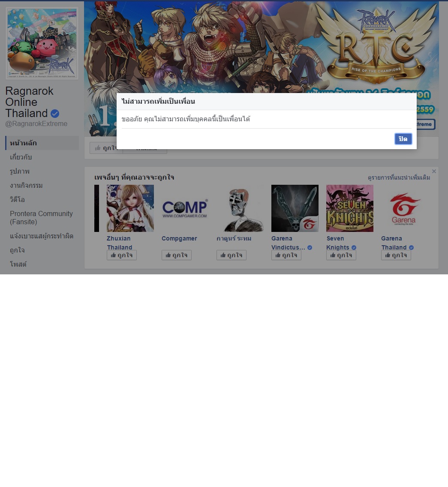This screenshot has height=487, width=448.
Task: Open งานกิจกรรม in the sidebar
Action: pos(26,186)
